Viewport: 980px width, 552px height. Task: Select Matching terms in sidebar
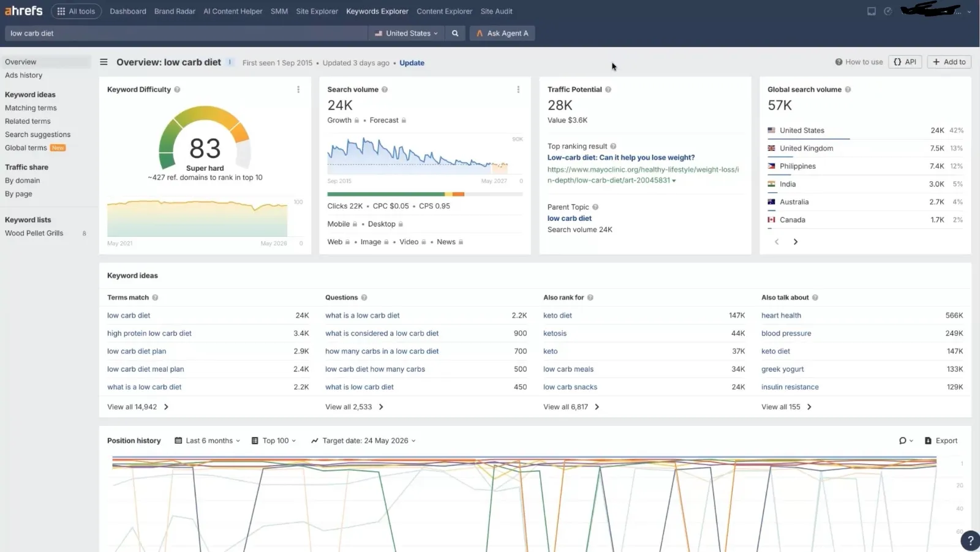coord(31,108)
